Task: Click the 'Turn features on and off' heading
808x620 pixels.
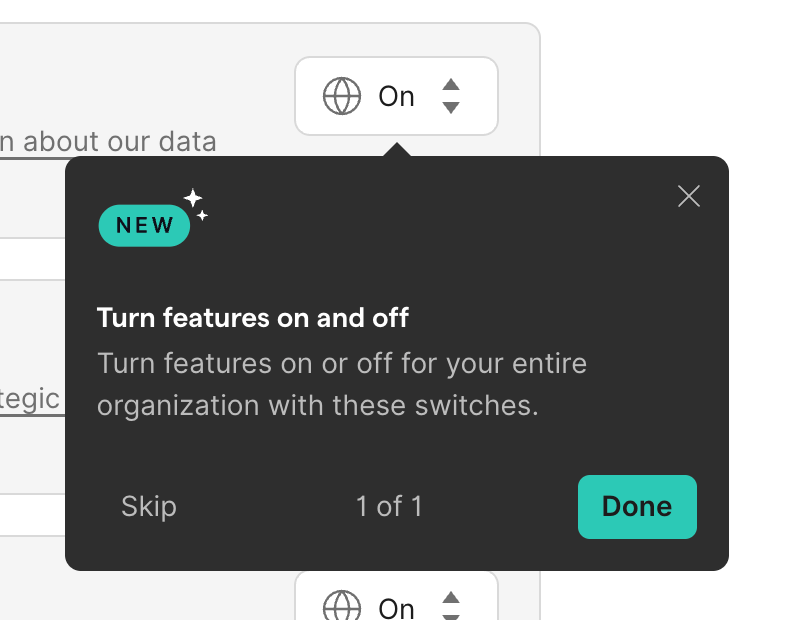Action: 252,318
